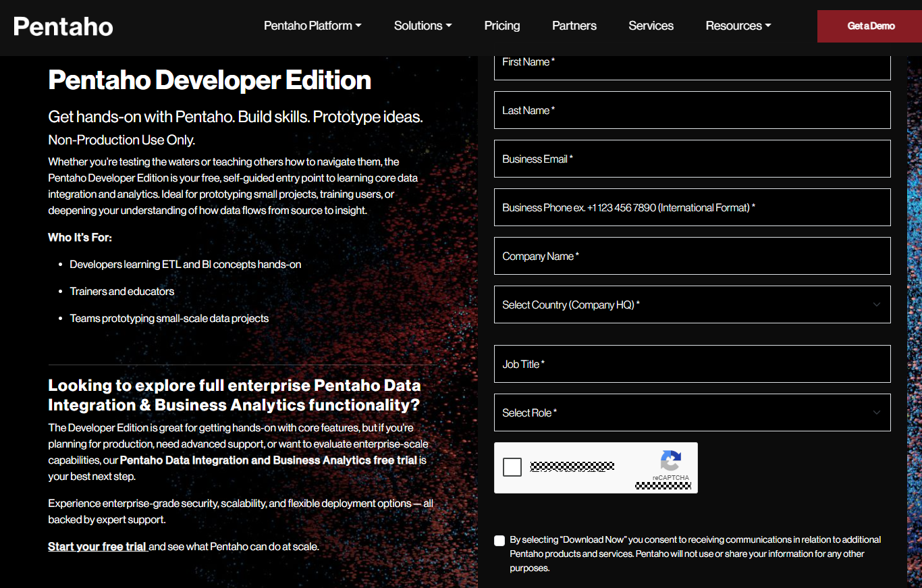Click into the Last Name field
Image resolution: width=922 pixels, height=588 pixels.
tap(693, 110)
